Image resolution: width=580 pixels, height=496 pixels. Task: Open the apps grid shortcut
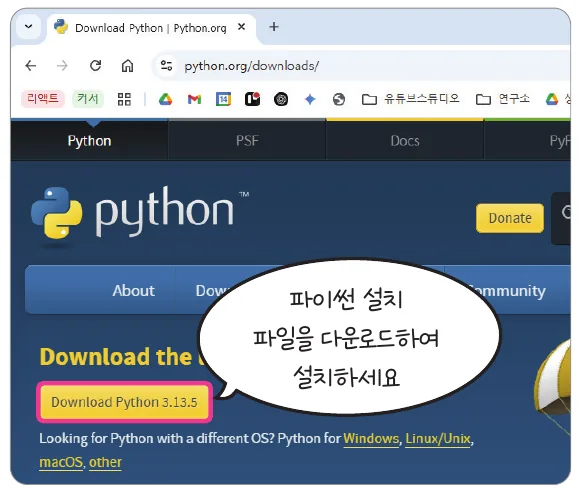coord(124,99)
